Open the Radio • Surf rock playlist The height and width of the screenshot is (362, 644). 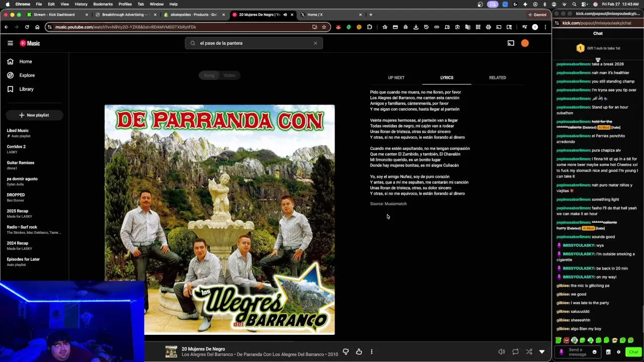tap(34, 229)
